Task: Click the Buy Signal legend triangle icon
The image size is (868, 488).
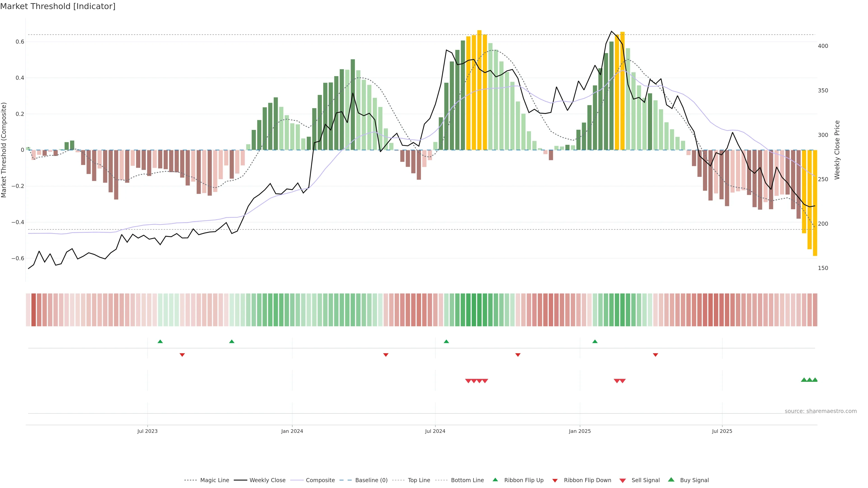Action: [x=671, y=480]
